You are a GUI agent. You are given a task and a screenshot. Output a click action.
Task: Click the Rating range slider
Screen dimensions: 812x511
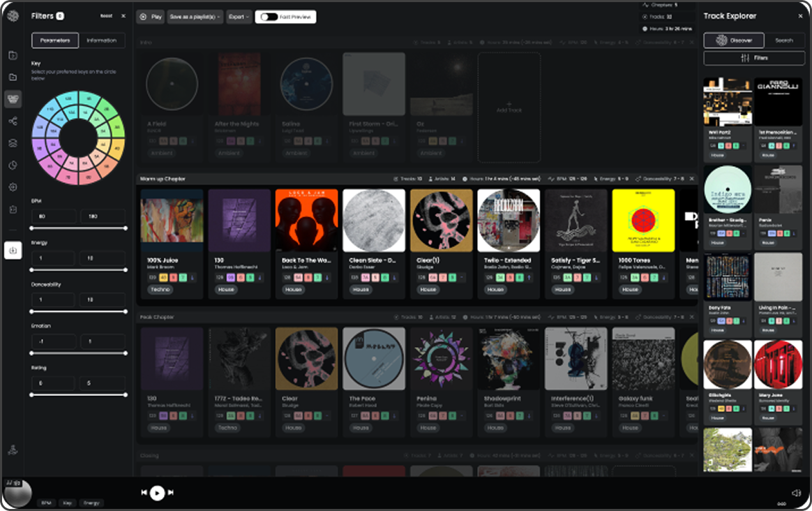pyautogui.click(x=78, y=395)
